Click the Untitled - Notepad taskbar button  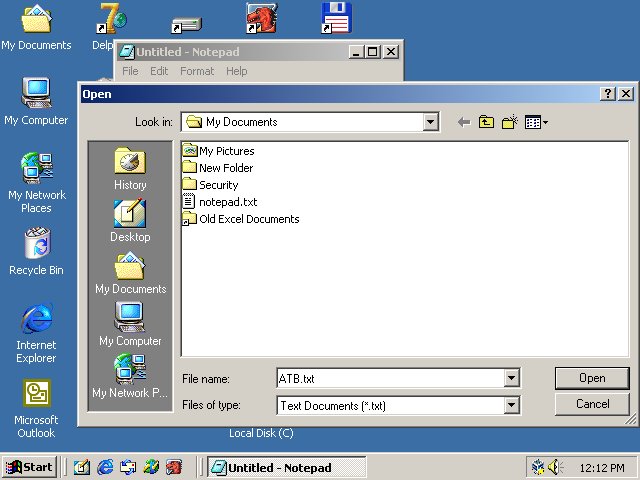click(287, 467)
